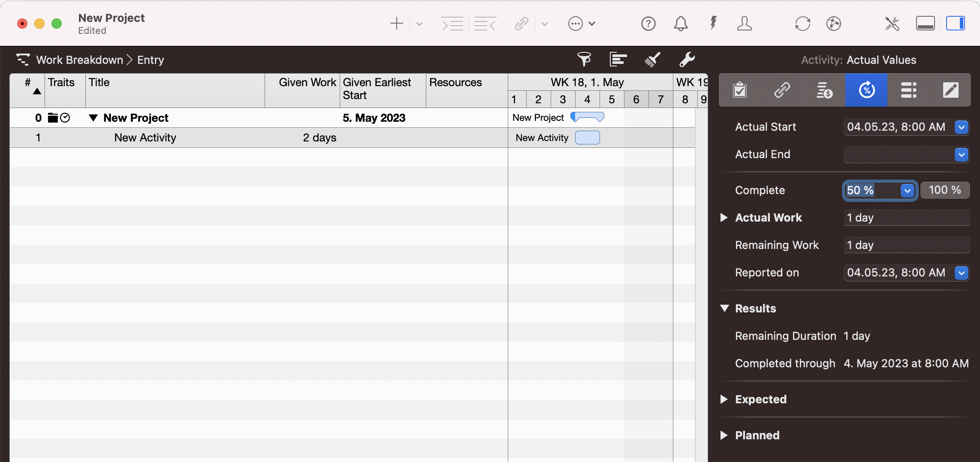
Task: Click the paintbrush styles icon
Action: (x=652, y=60)
